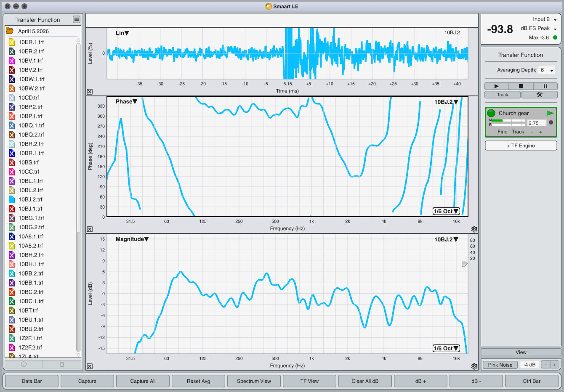Click the Capture All button
This screenshot has width=564, height=392.
click(x=143, y=381)
